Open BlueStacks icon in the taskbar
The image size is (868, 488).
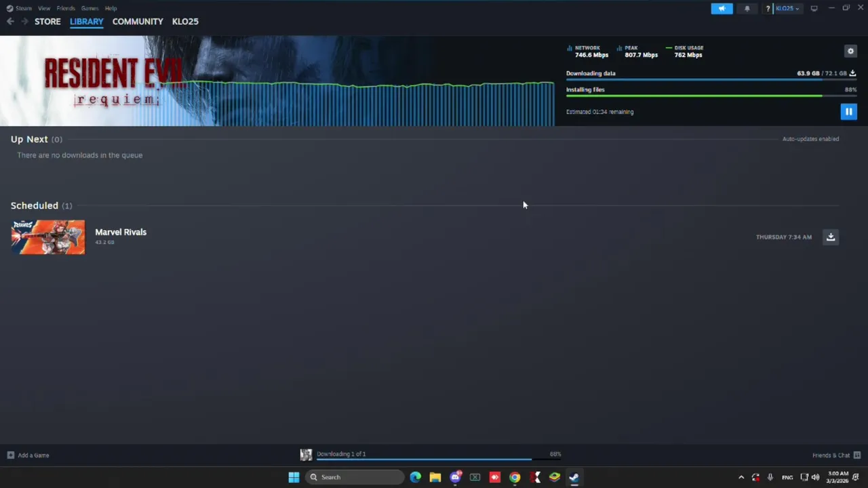coord(554,477)
